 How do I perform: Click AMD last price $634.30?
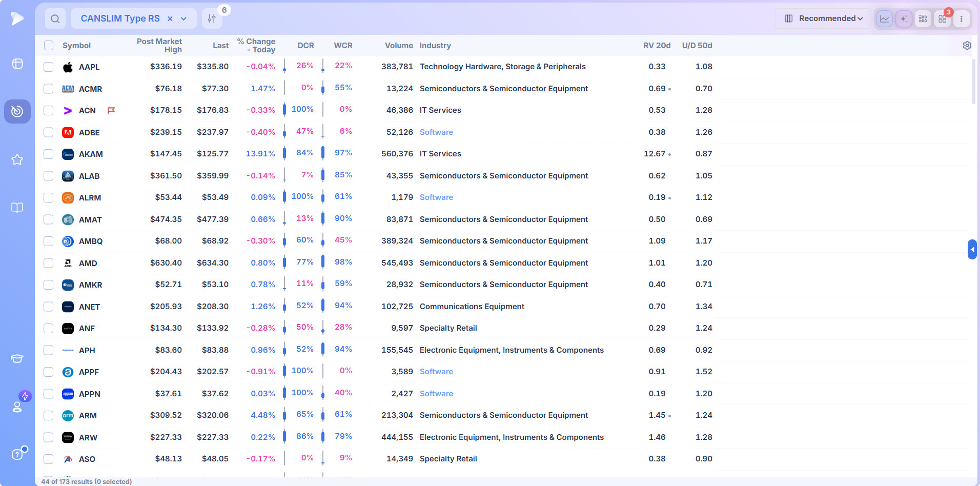tap(213, 263)
